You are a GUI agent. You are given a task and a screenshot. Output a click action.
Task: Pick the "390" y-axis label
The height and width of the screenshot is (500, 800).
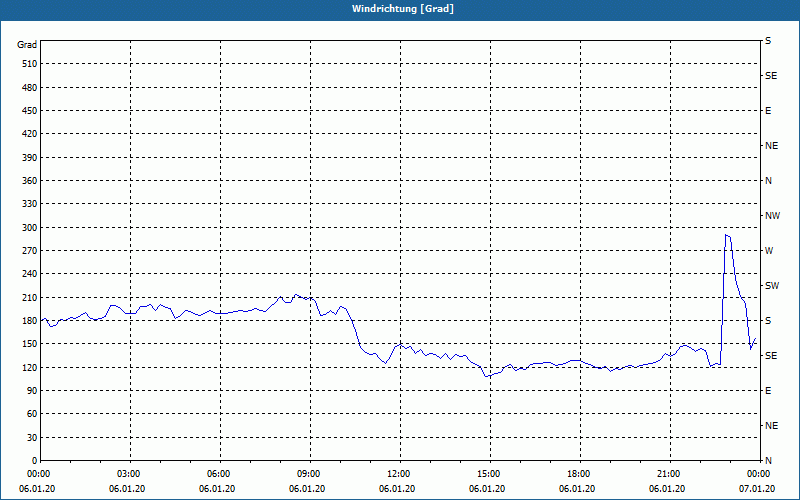click(x=30, y=158)
